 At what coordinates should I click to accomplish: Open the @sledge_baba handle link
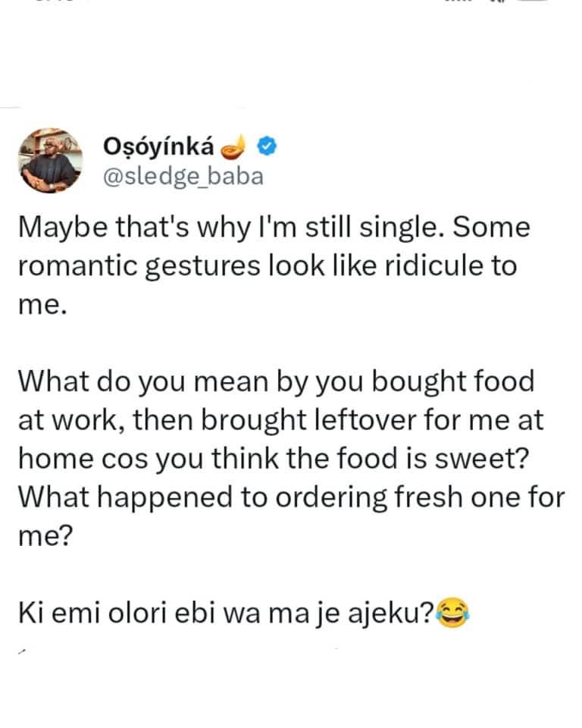pos(182,176)
